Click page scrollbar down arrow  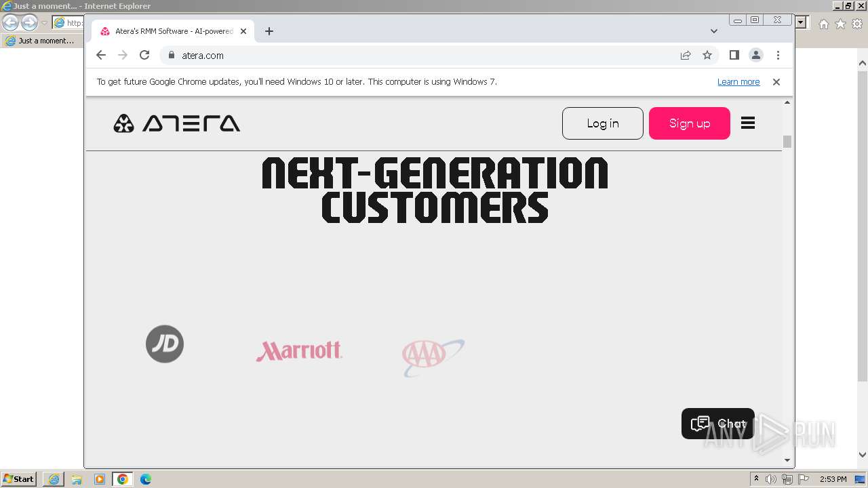point(787,460)
